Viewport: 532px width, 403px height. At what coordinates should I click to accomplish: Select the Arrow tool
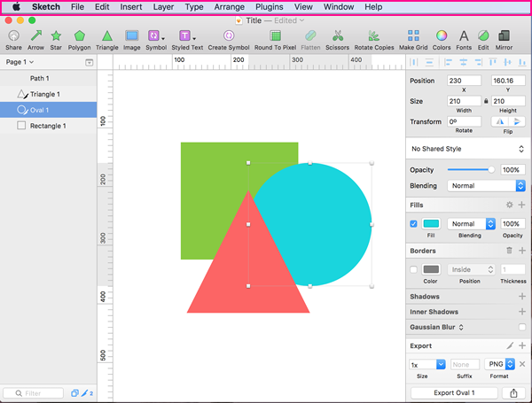36,36
